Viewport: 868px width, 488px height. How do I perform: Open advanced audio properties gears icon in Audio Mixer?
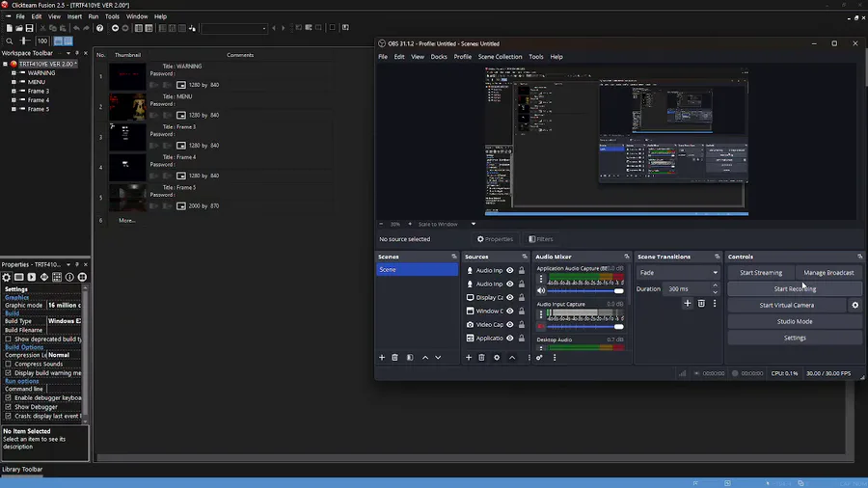coord(539,358)
